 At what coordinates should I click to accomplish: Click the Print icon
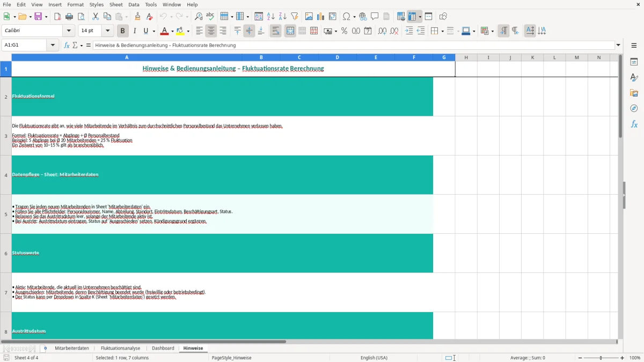pyautogui.click(x=69, y=17)
